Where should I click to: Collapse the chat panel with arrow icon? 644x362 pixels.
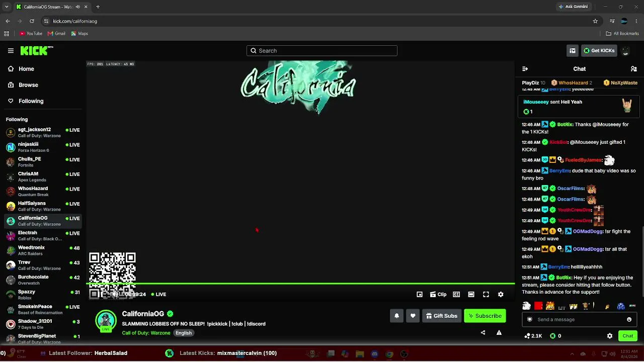pyautogui.click(x=525, y=69)
